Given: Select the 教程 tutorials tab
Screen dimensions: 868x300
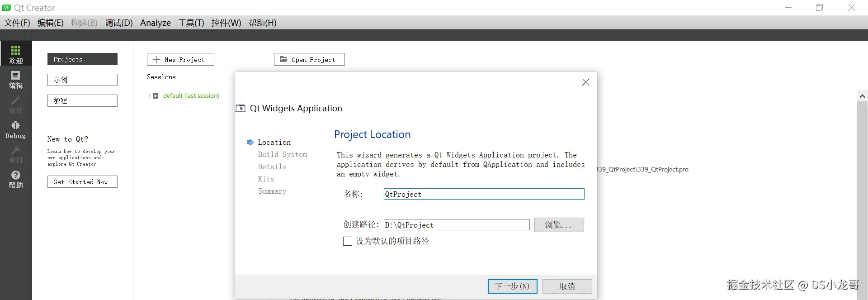Looking at the screenshot, I should click(82, 100).
